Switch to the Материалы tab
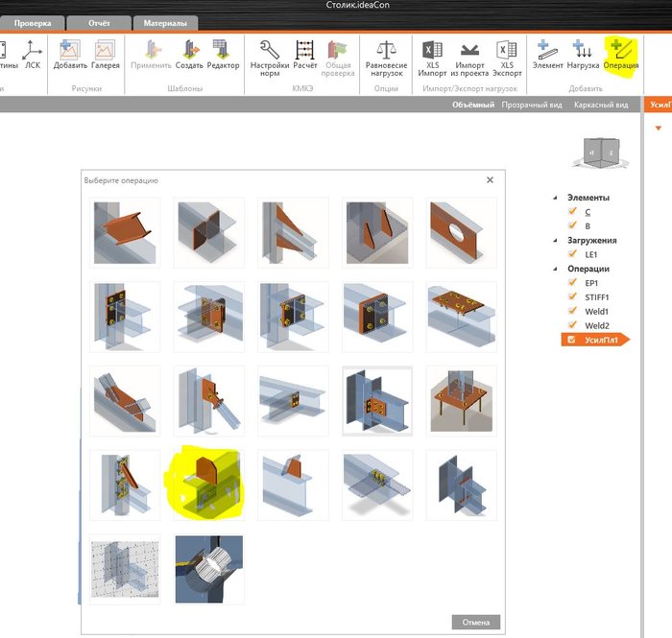 click(x=165, y=23)
